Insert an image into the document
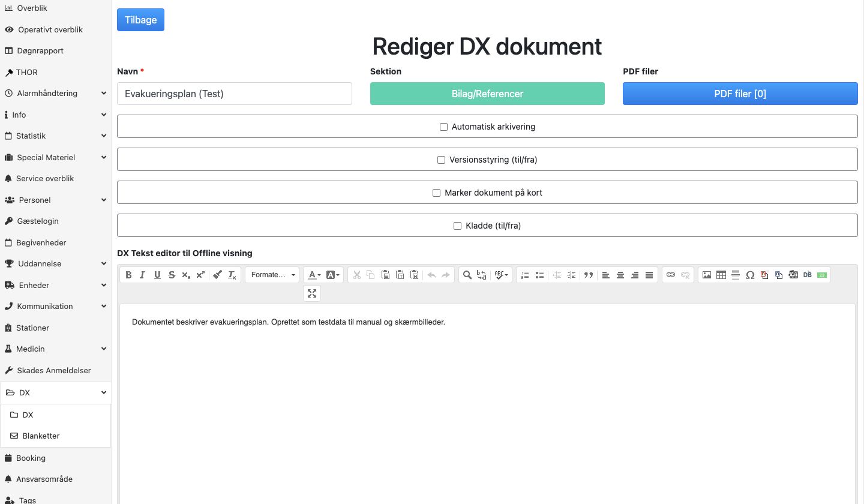Viewport: 864px width, 504px height. pos(707,275)
